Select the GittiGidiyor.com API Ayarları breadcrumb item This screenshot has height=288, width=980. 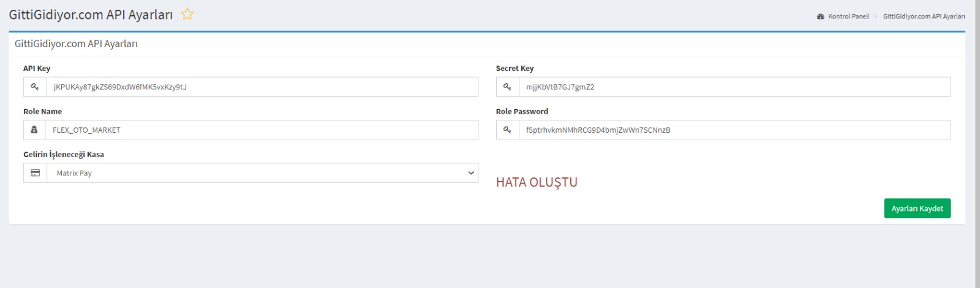(x=924, y=17)
